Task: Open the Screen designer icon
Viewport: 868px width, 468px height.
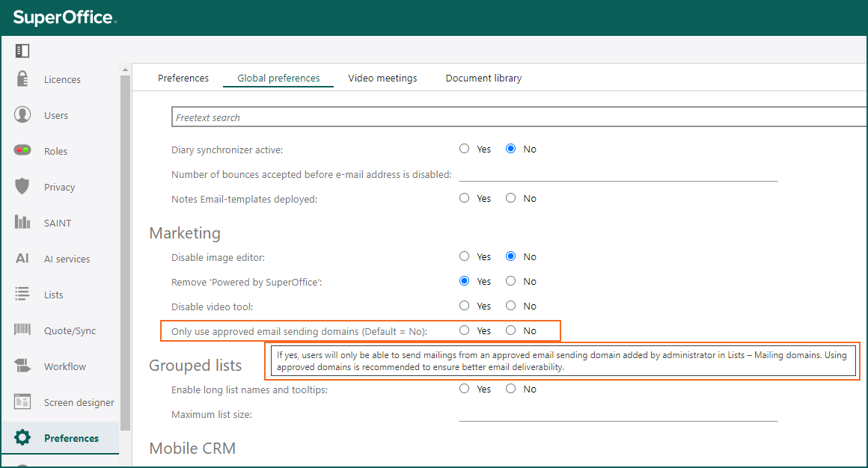Action: coord(22,401)
